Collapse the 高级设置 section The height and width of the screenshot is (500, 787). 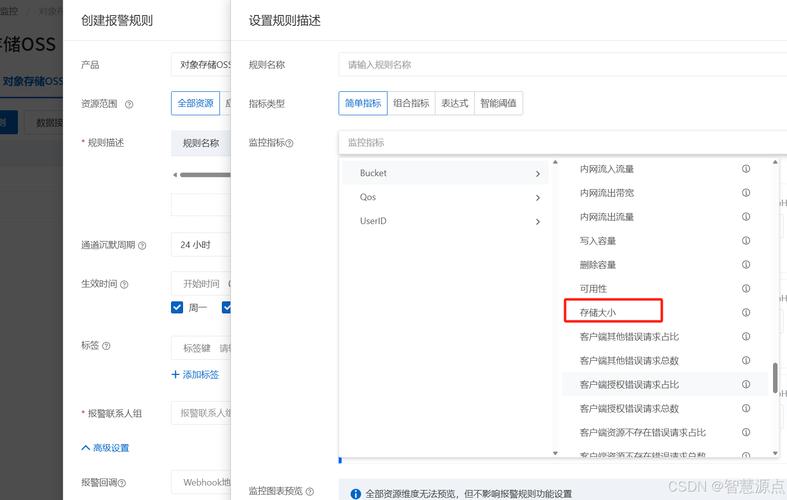click(x=105, y=448)
